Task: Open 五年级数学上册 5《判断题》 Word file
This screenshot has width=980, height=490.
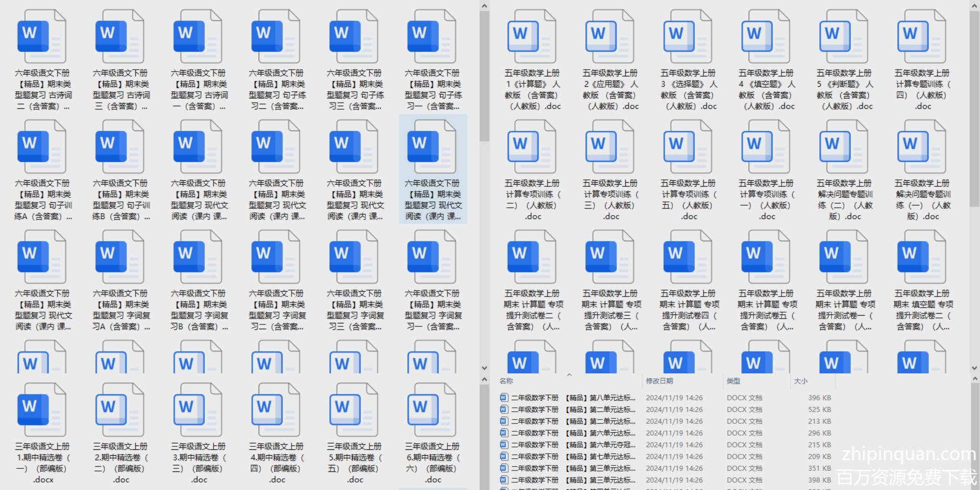Action: tap(843, 35)
